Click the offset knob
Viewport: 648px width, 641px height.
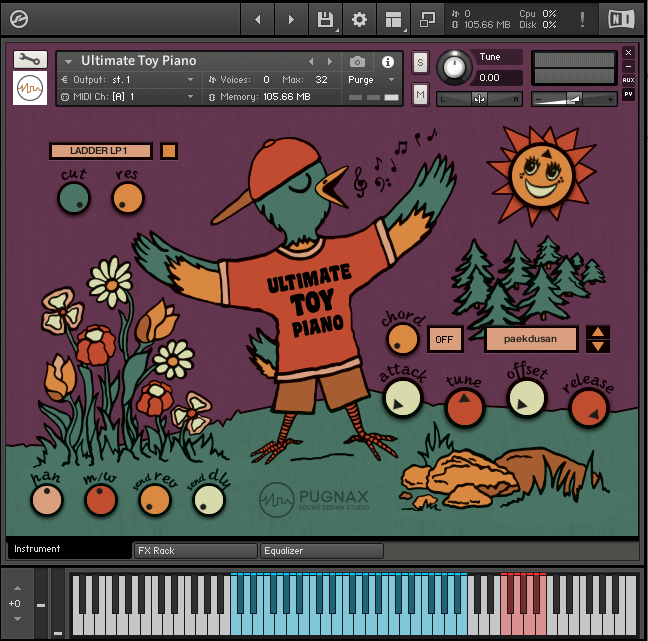526,399
